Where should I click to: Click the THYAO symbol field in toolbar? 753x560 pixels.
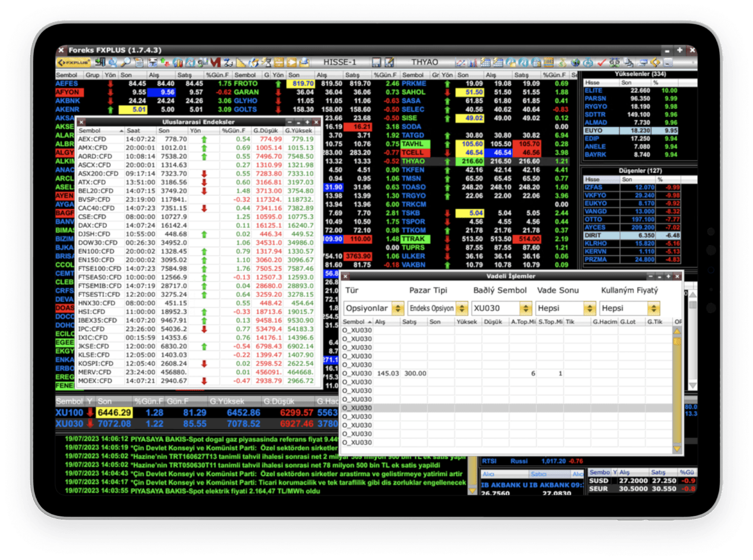(425, 63)
